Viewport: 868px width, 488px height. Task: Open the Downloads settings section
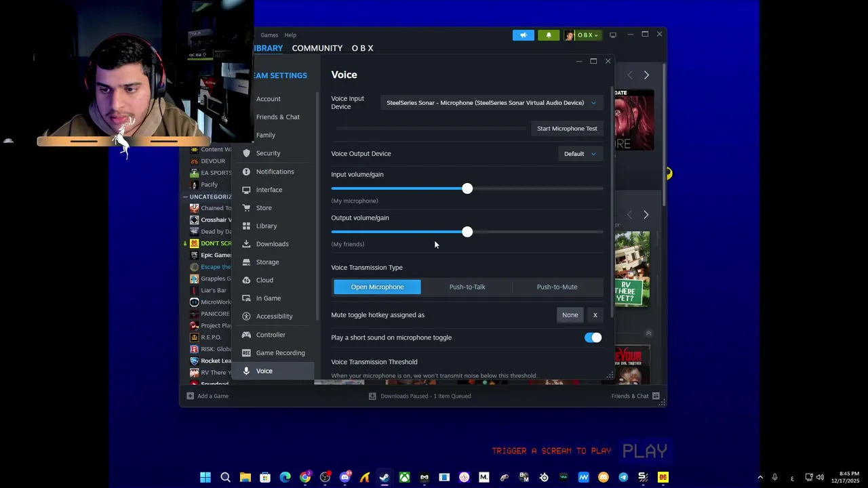tap(274, 244)
